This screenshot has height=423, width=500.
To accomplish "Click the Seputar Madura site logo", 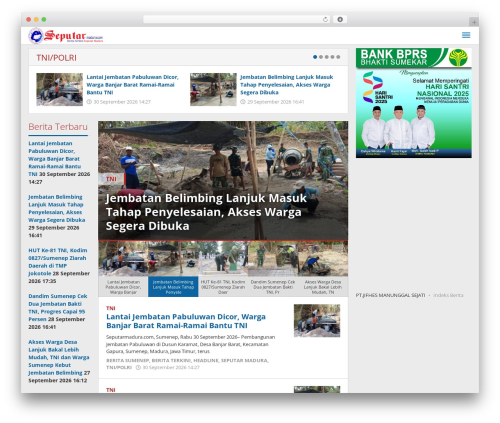I will [x=66, y=36].
